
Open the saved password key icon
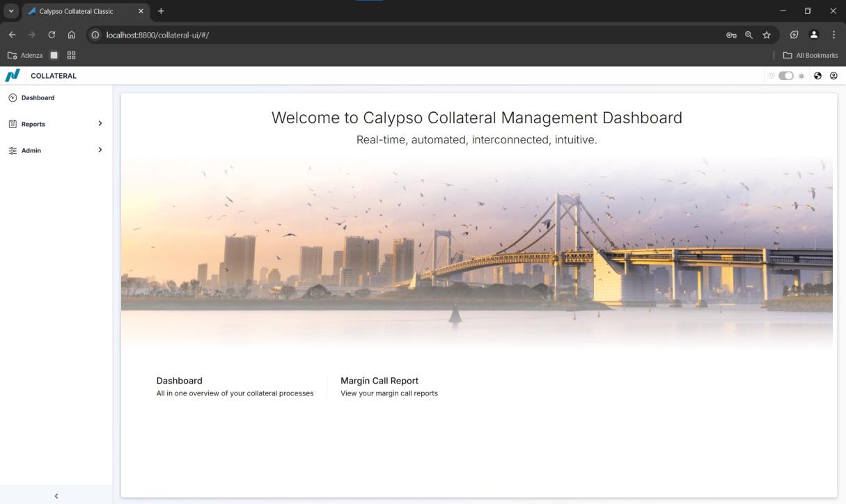[731, 35]
